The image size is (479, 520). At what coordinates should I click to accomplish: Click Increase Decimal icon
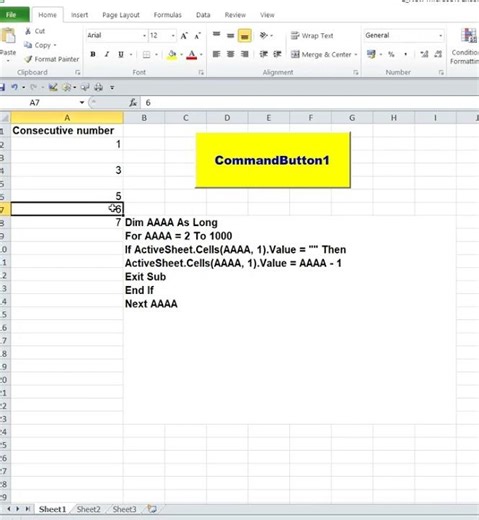pos(424,54)
